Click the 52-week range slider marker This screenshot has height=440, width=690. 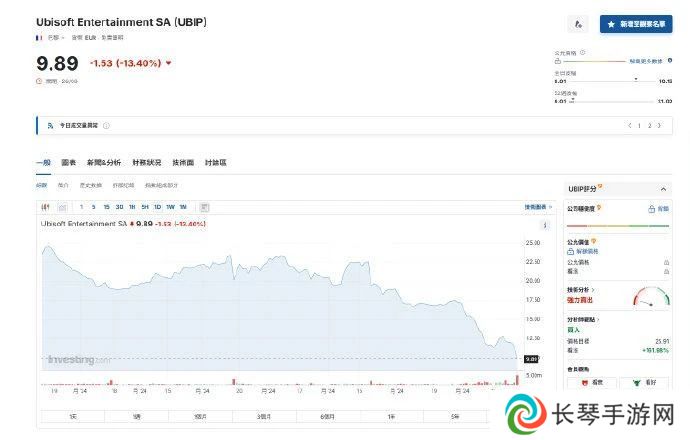572,100
